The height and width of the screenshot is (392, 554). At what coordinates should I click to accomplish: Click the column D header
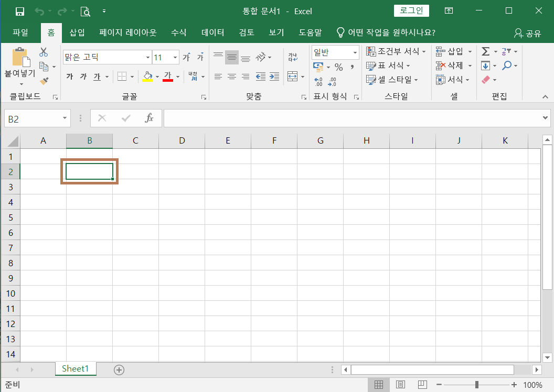coord(182,141)
